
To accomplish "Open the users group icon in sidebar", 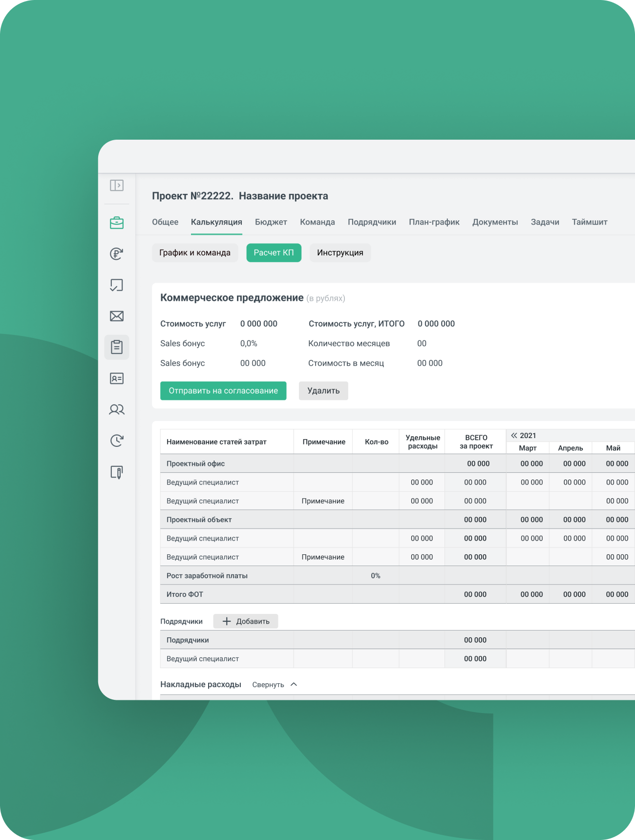I will coord(117,410).
